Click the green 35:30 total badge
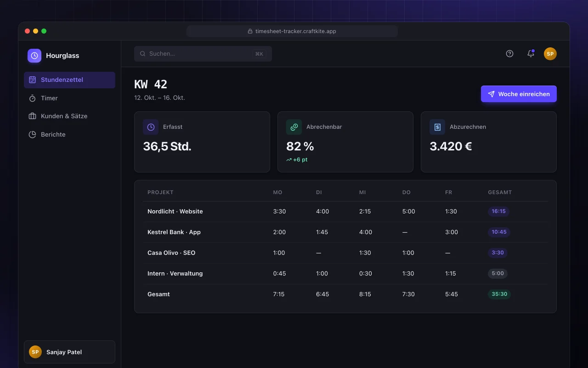 click(499, 294)
